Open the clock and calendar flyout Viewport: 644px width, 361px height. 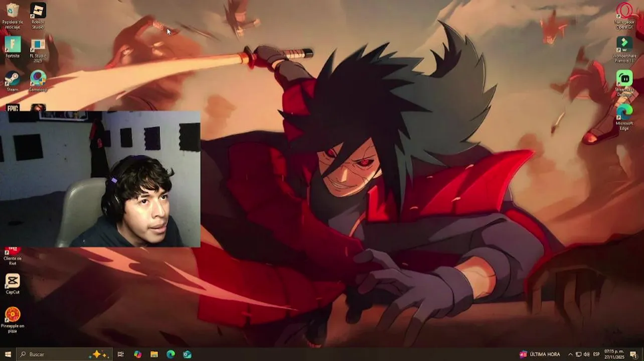[614, 354]
